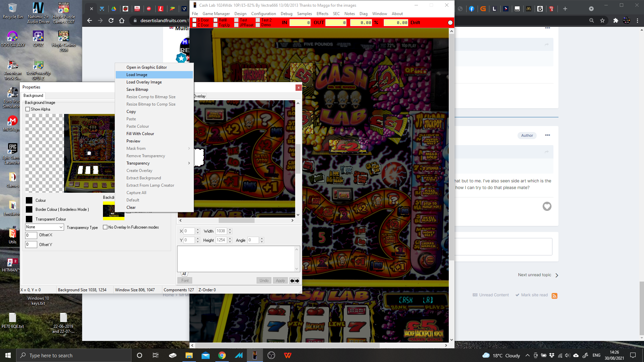Click the next component right arrow button
Image resolution: width=644 pixels, height=362 pixels.
(x=297, y=281)
